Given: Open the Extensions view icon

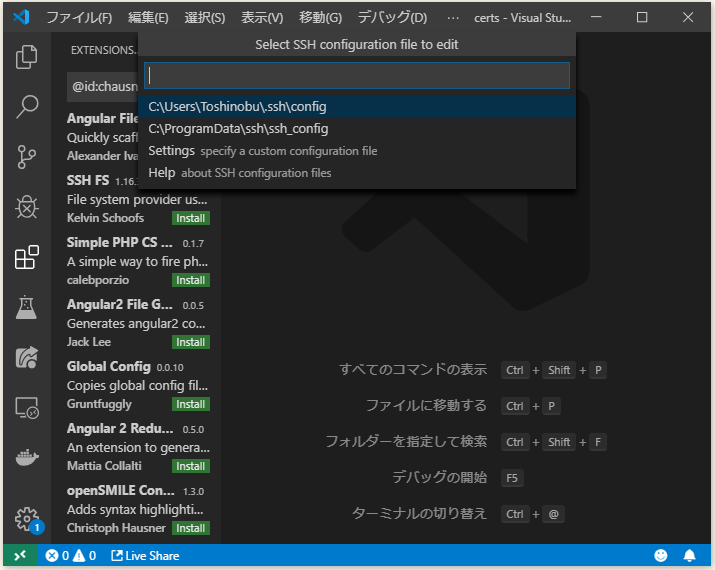Looking at the screenshot, I should [x=26, y=257].
